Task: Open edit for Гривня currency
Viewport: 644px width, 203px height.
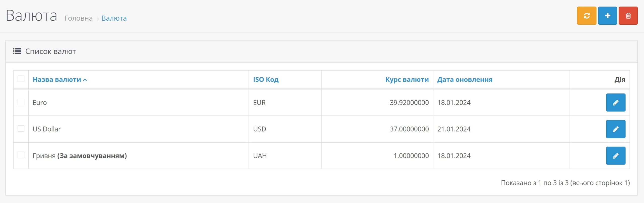Action: 615,156
